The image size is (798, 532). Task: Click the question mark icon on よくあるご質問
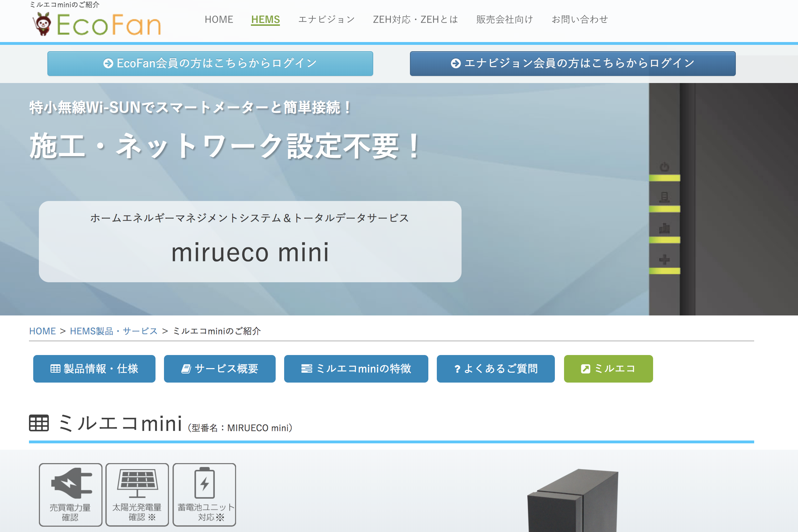pyautogui.click(x=457, y=368)
